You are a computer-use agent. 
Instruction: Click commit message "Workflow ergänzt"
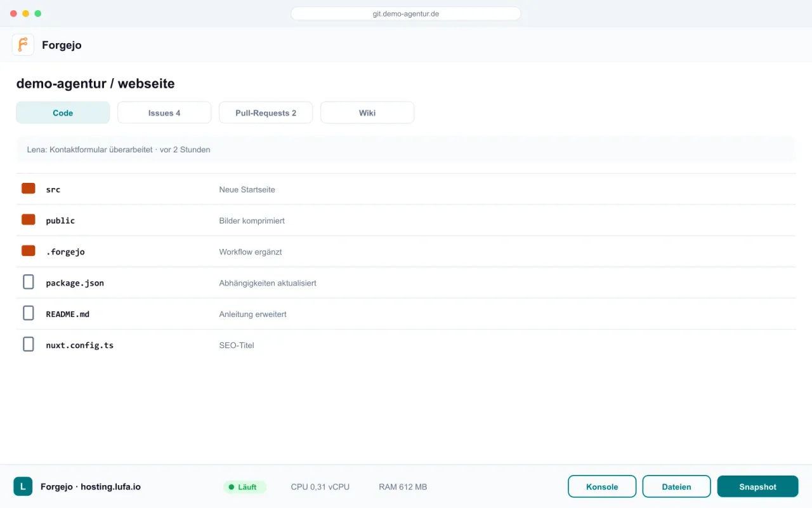point(251,251)
